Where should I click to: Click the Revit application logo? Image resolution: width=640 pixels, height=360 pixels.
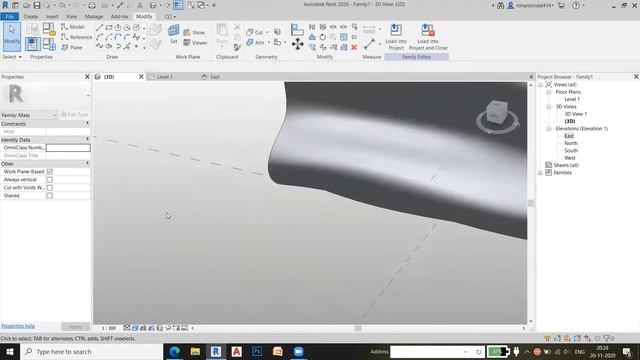click(5, 5)
